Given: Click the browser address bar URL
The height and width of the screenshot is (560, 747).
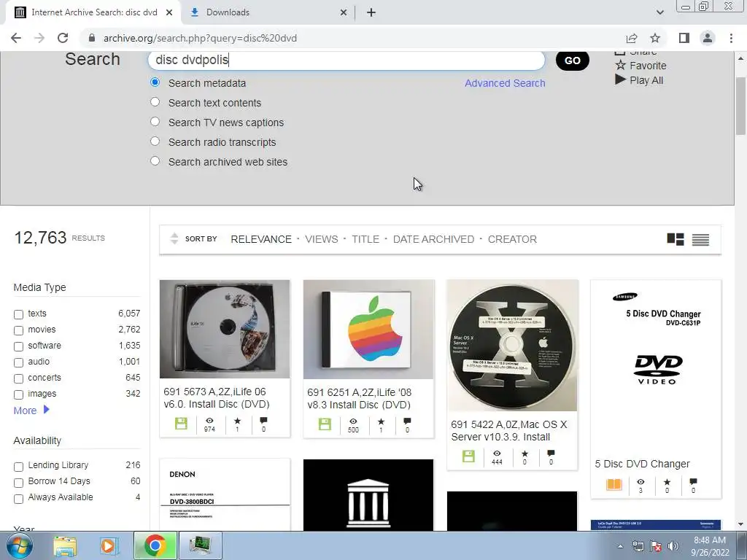Looking at the screenshot, I should tap(200, 38).
